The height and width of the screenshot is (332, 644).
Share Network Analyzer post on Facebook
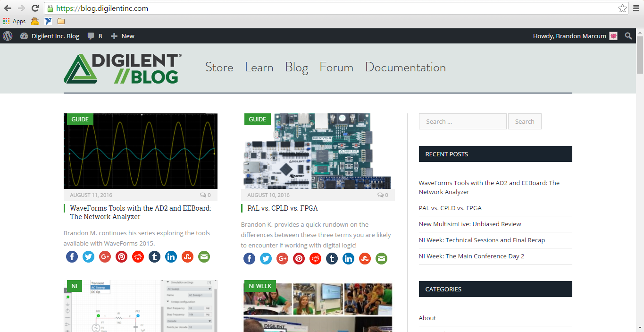point(72,256)
